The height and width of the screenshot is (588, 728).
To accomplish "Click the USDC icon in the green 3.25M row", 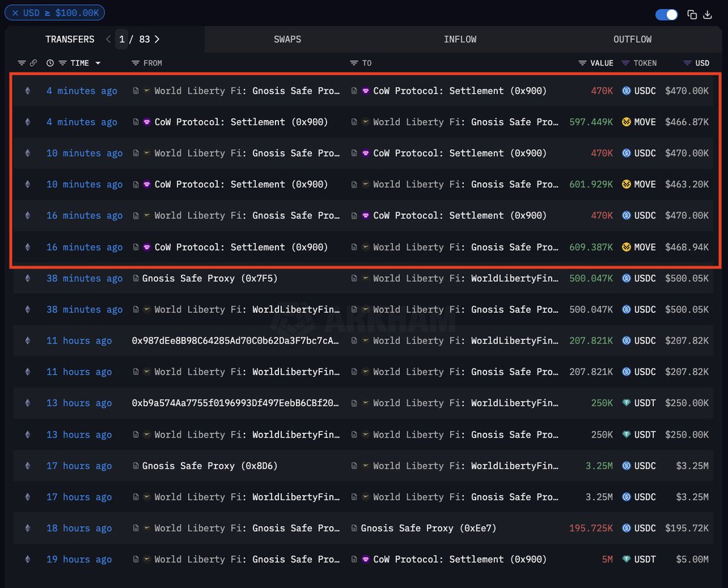I will pos(627,466).
